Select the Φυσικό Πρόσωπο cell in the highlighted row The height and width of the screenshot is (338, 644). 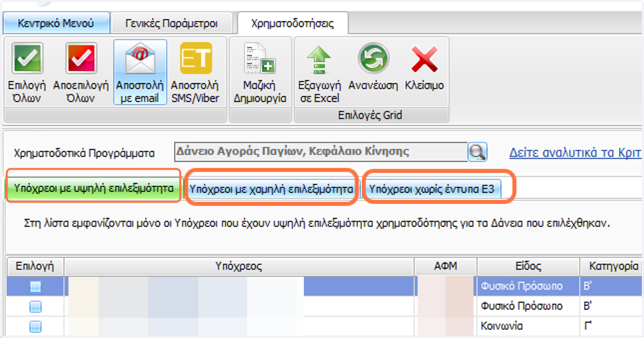pos(528,286)
